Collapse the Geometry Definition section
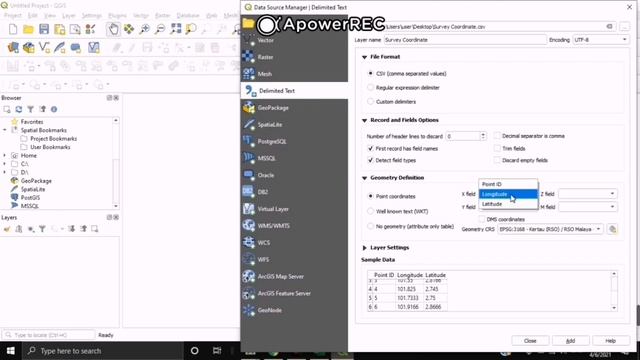Image resolution: width=640 pixels, height=360 pixels. click(x=364, y=178)
